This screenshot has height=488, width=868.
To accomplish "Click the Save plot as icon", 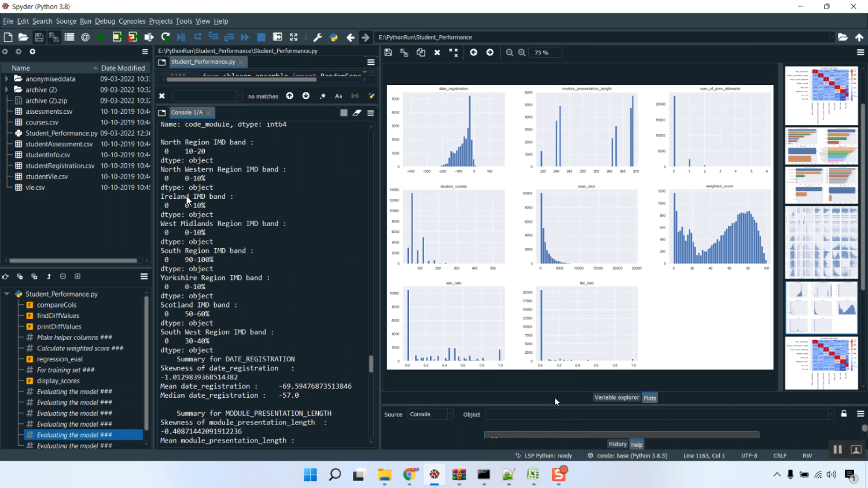I will [x=388, y=53].
